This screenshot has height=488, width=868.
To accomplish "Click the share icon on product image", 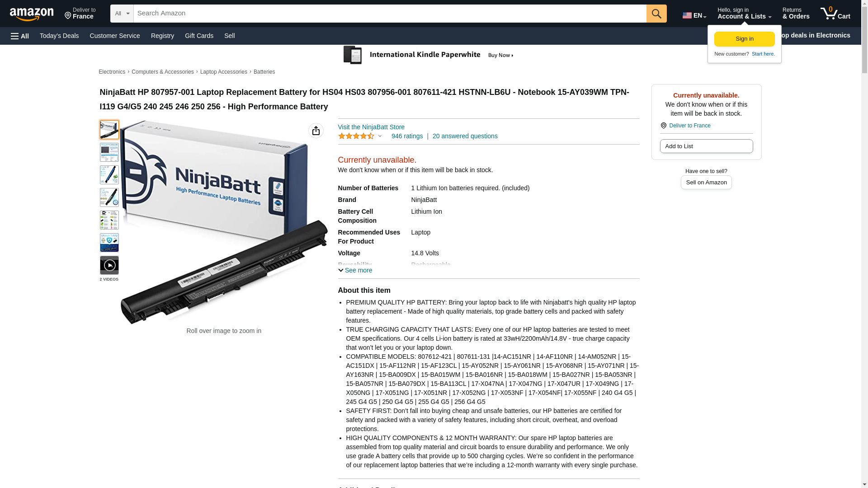I will pyautogui.click(x=316, y=131).
